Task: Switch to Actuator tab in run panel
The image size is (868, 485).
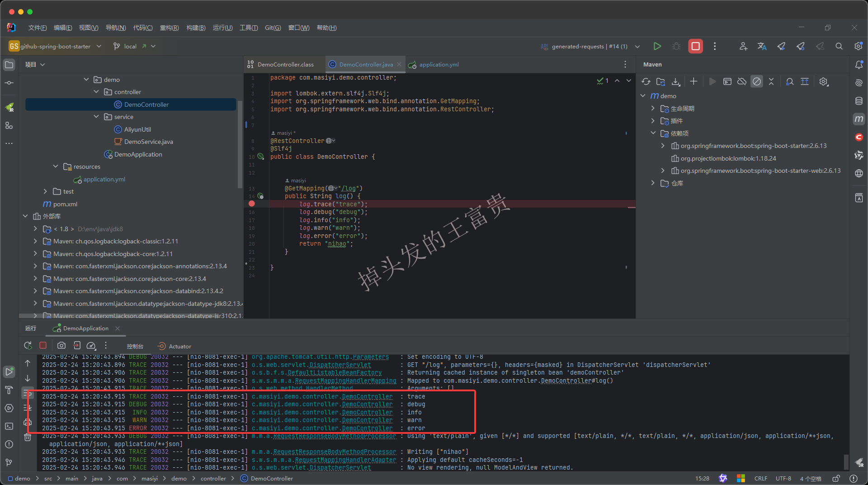Action: point(175,346)
